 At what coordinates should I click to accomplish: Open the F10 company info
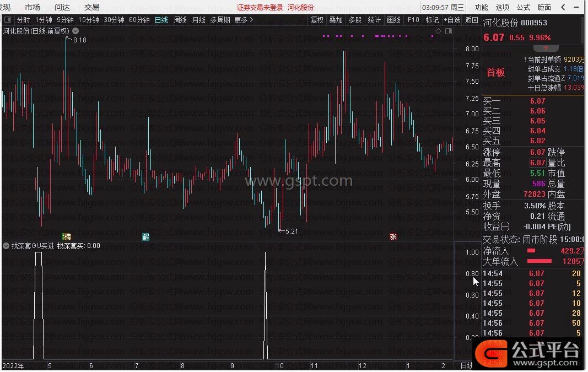click(413, 20)
